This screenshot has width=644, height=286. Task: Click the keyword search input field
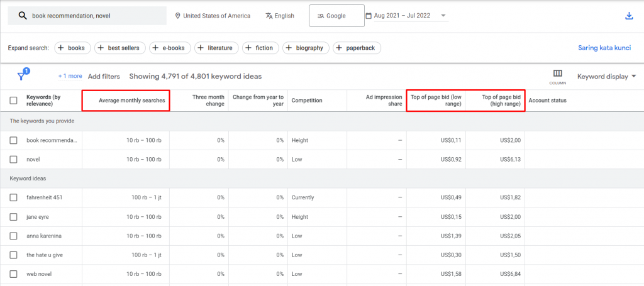[x=94, y=16]
